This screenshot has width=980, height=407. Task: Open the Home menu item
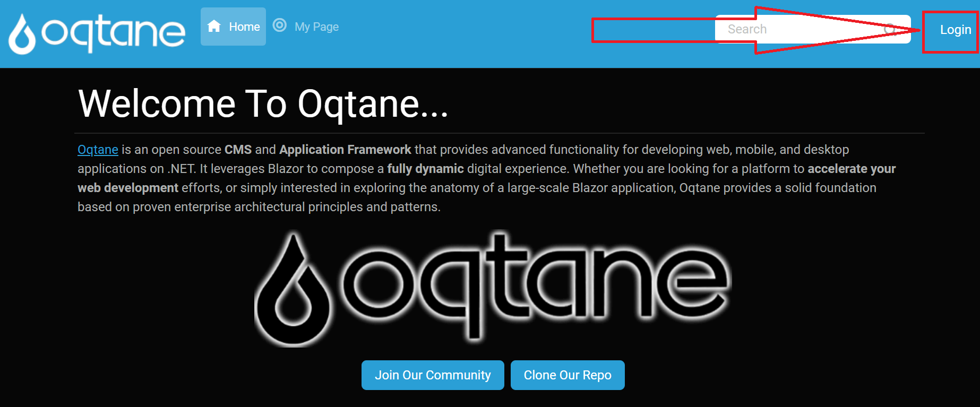(233, 27)
